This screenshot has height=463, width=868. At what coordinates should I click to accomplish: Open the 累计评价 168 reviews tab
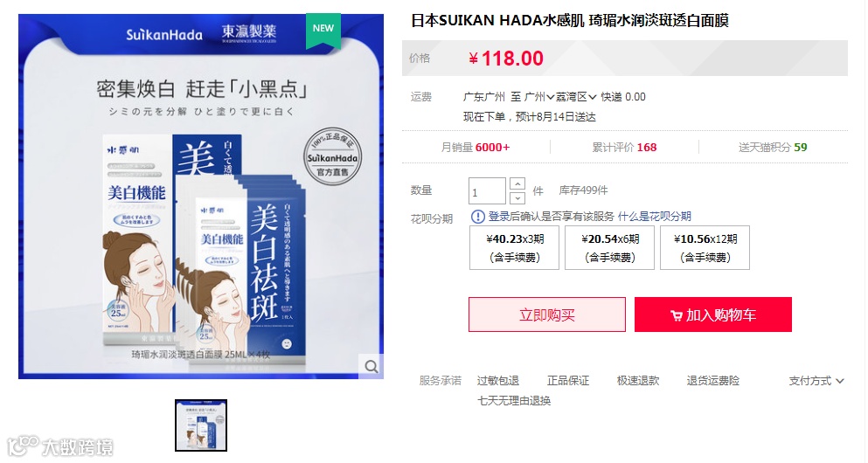[624, 147]
